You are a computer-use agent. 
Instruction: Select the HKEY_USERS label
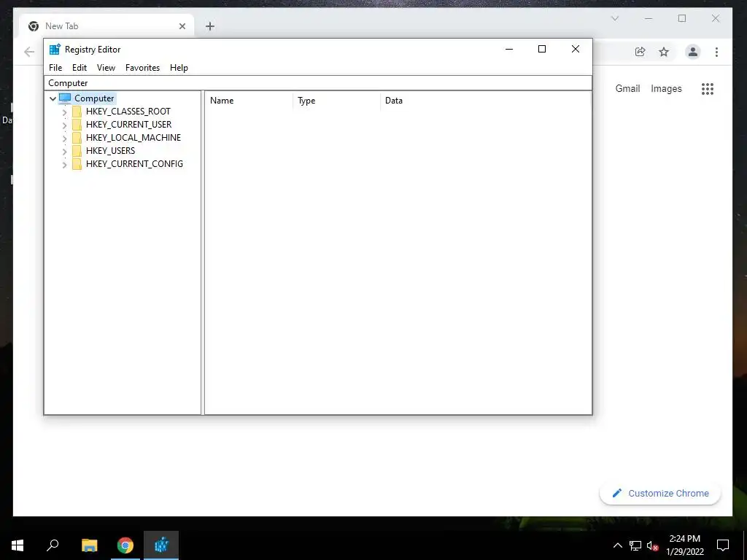(x=111, y=151)
